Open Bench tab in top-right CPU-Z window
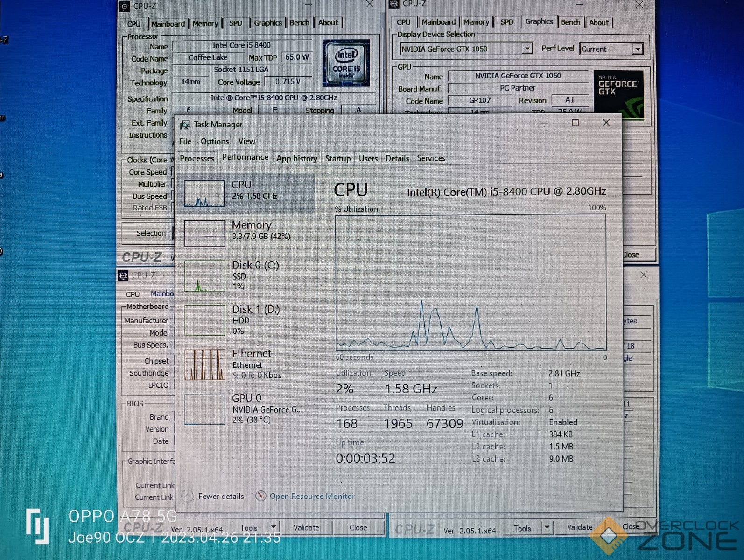 (x=570, y=22)
